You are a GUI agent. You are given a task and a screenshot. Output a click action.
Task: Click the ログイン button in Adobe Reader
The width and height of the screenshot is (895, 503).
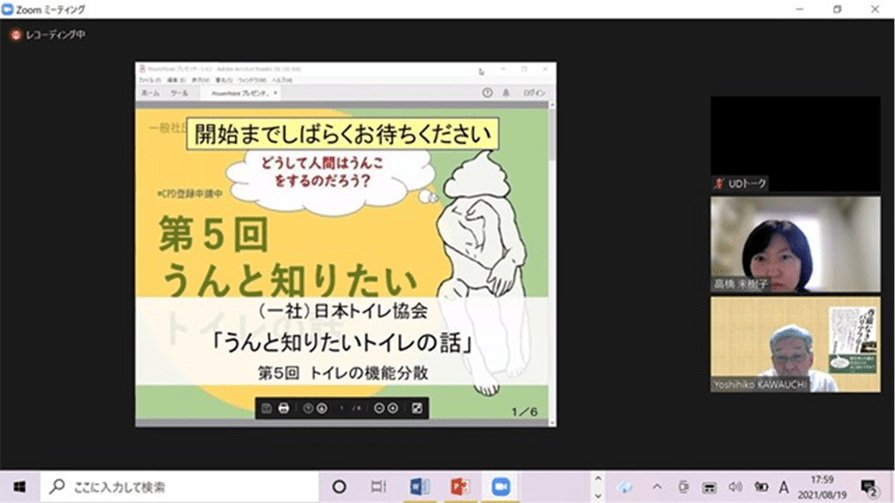(x=534, y=92)
